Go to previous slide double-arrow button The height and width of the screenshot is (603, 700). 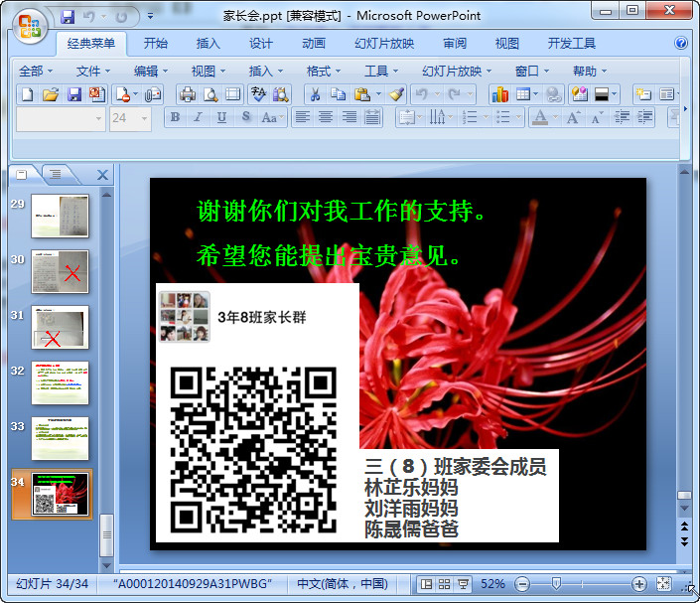tap(684, 527)
